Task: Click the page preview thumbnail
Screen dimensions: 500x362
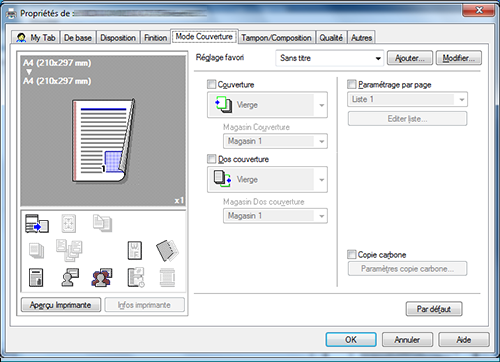Action: 103,141
